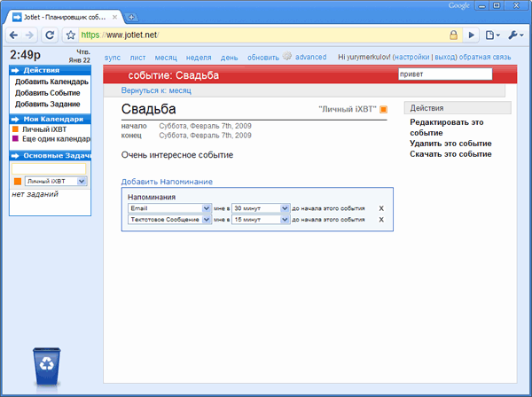The height and width of the screenshot is (397, 532).
Task: Click Редактировать это событие
Action: click(x=447, y=127)
